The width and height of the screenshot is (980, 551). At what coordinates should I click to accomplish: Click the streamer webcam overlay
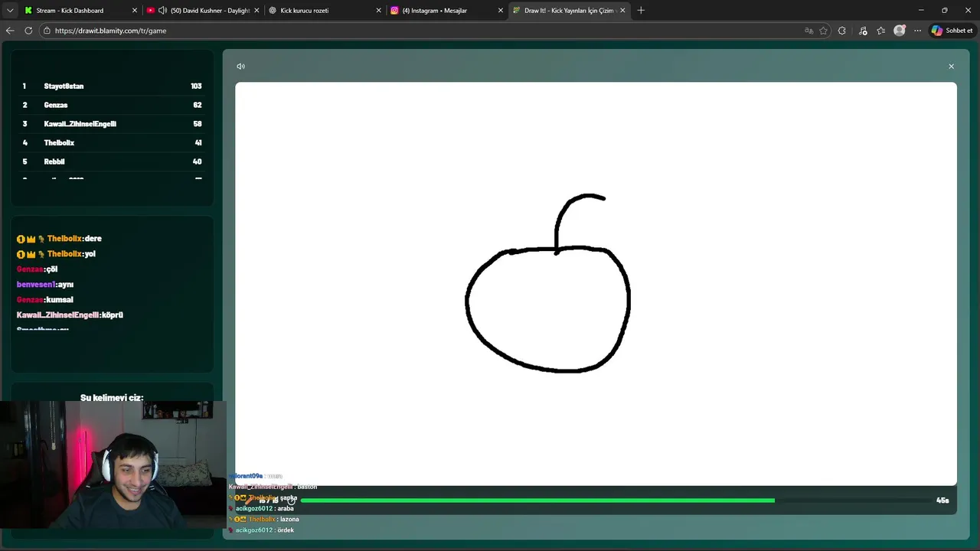tap(113, 465)
